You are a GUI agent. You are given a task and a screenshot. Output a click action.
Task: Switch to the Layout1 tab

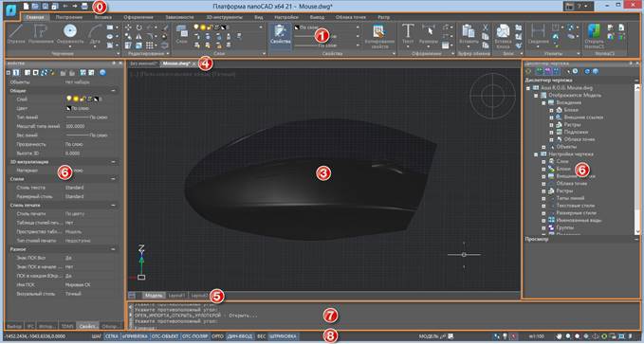(x=177, y=296)
